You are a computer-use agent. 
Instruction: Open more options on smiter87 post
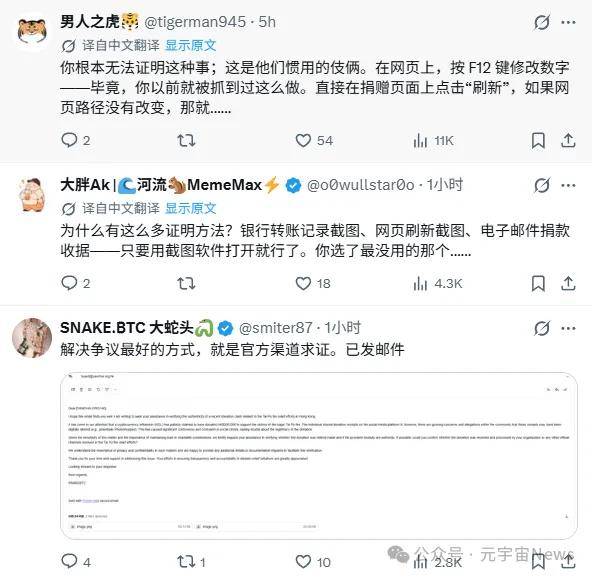pyautogui.click(x=568, y=328)
